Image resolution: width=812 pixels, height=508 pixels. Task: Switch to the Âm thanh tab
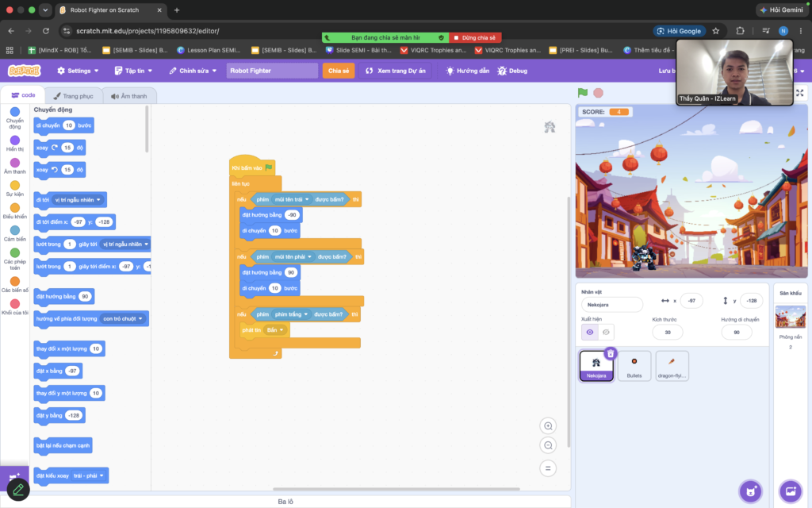pyautogui.click(x=129, y=96)
